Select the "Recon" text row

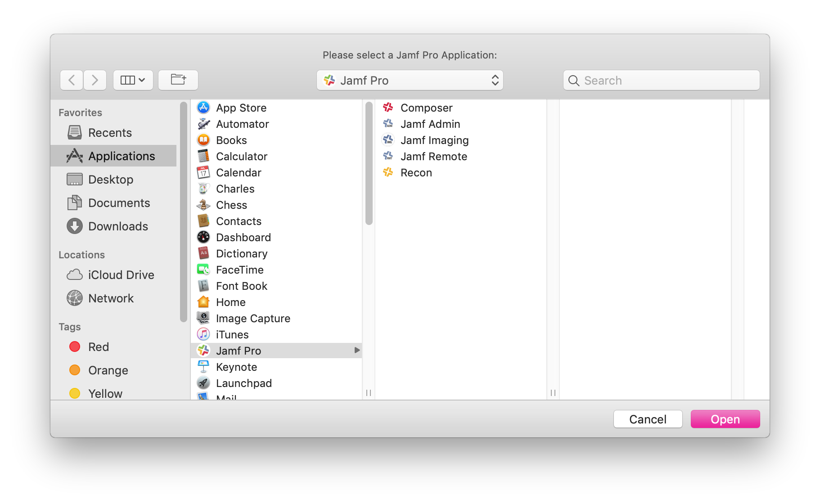click(416, 173)
